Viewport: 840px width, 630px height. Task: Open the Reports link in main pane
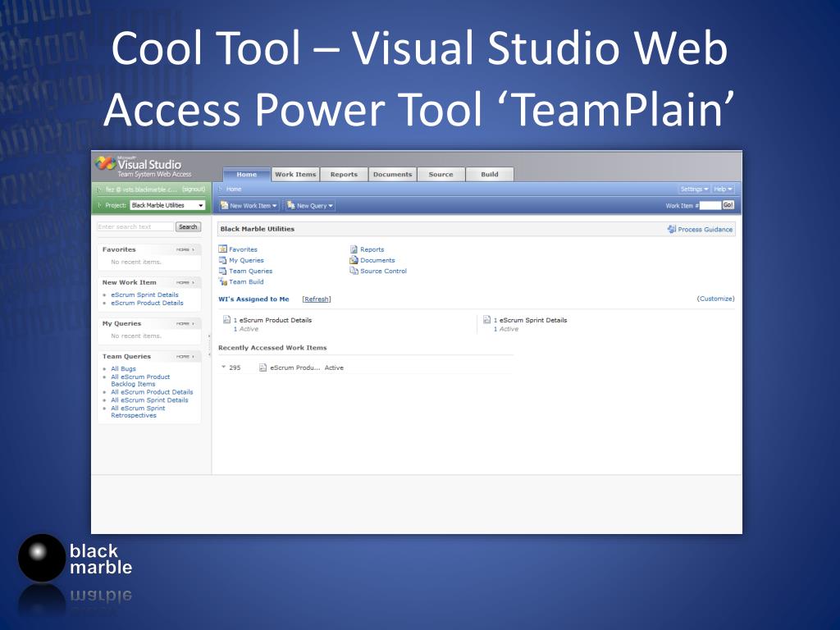click(372, 249)
